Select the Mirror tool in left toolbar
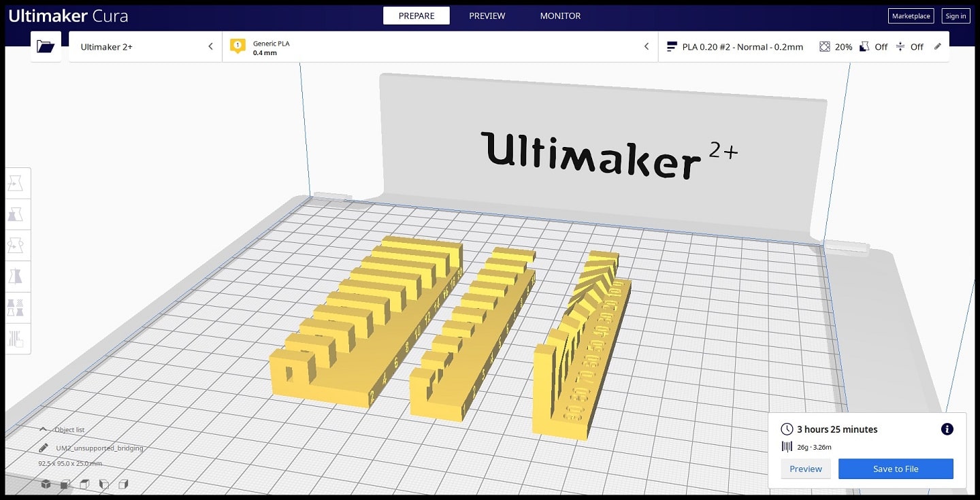This screenshot has width=980, height=500. click(16, 276)
